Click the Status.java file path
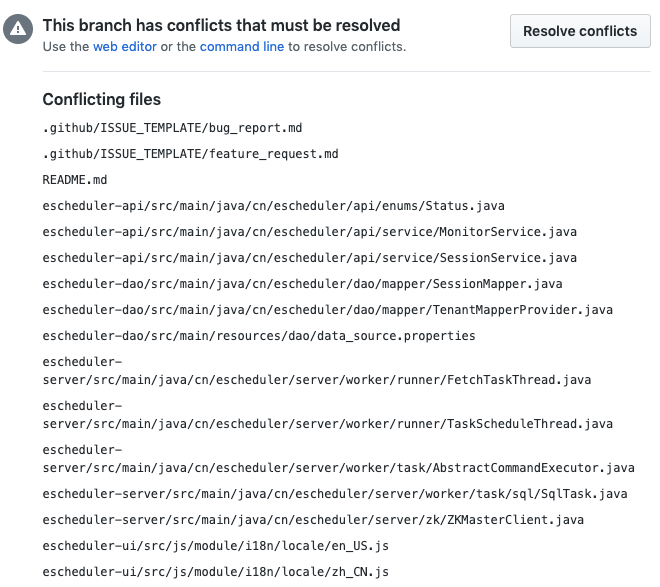 [274, 206]
